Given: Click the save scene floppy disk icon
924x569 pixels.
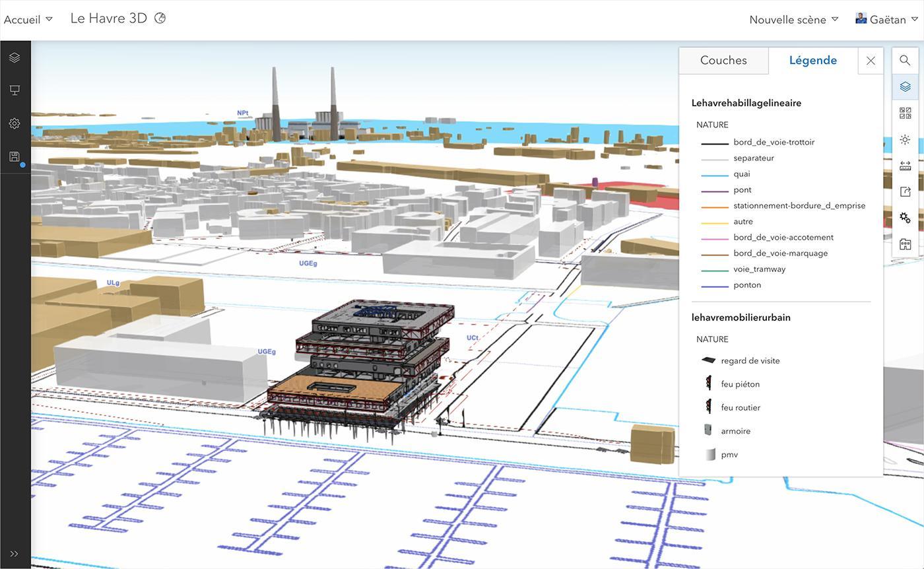Looking at the screenshot, I should tap(15, 156).
